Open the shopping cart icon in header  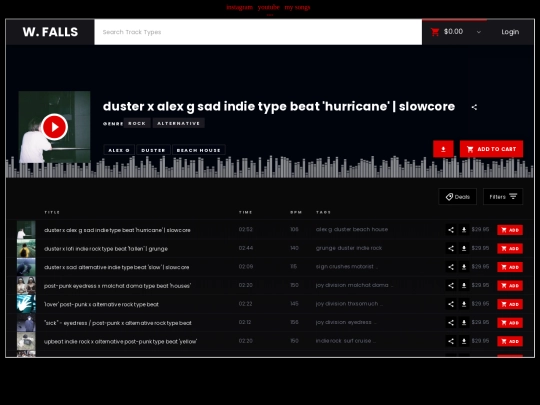[435, 32]
